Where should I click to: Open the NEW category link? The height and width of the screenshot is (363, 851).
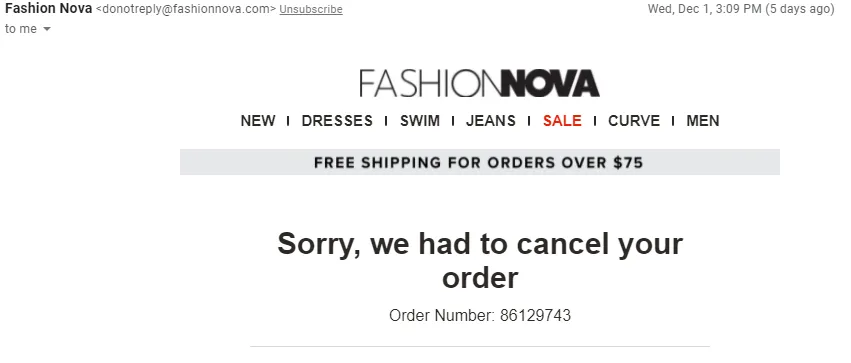(258, 120)
